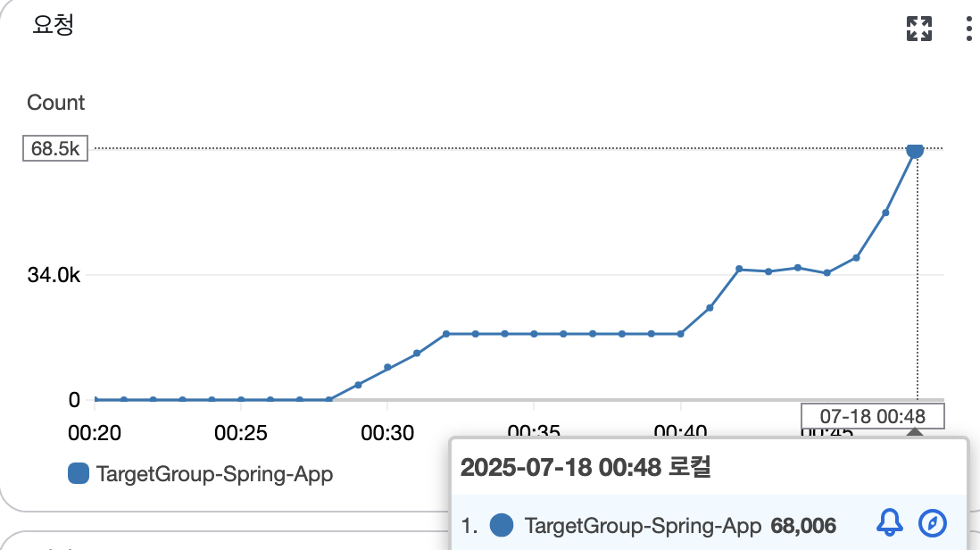Open the compass icon beside the 68,006 value

click(933, 523)
